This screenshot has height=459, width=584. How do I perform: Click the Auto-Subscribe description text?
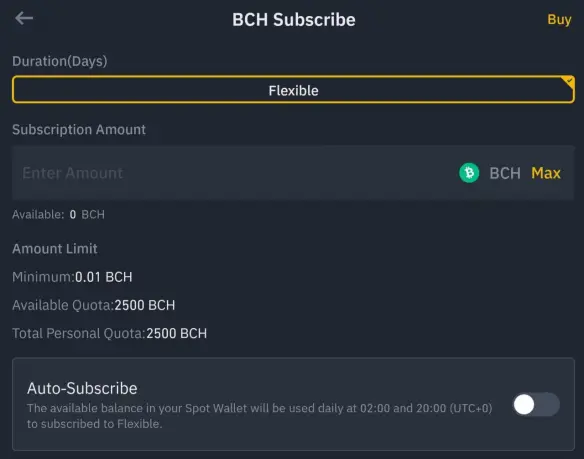[x=260, y=416]
